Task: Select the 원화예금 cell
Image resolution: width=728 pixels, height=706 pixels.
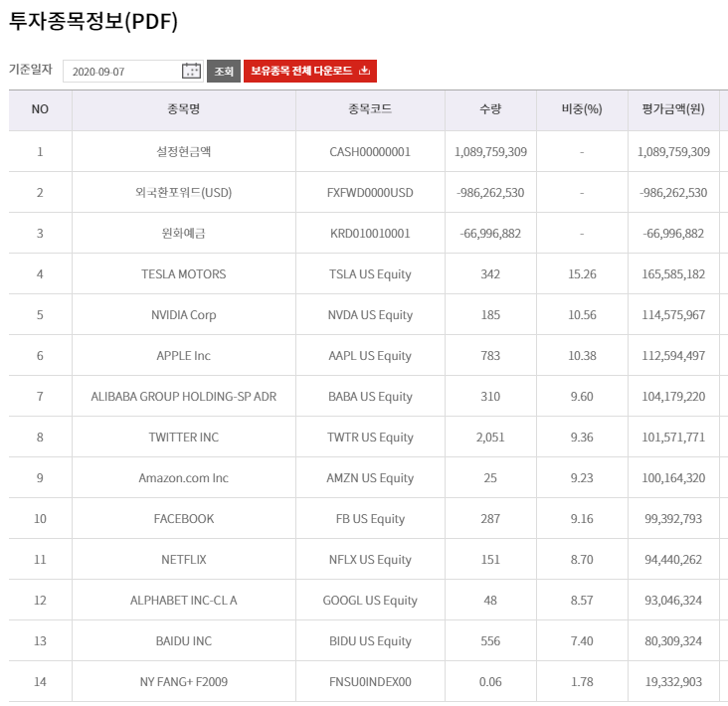Action: click(x=184, y=234)
